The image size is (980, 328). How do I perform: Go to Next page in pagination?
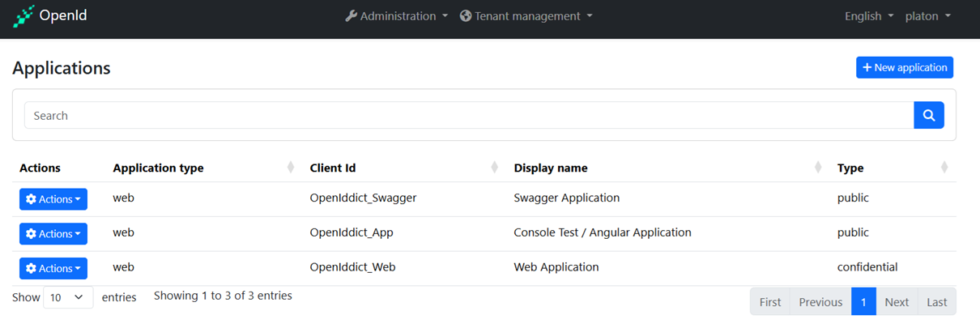tap(896, 302)
